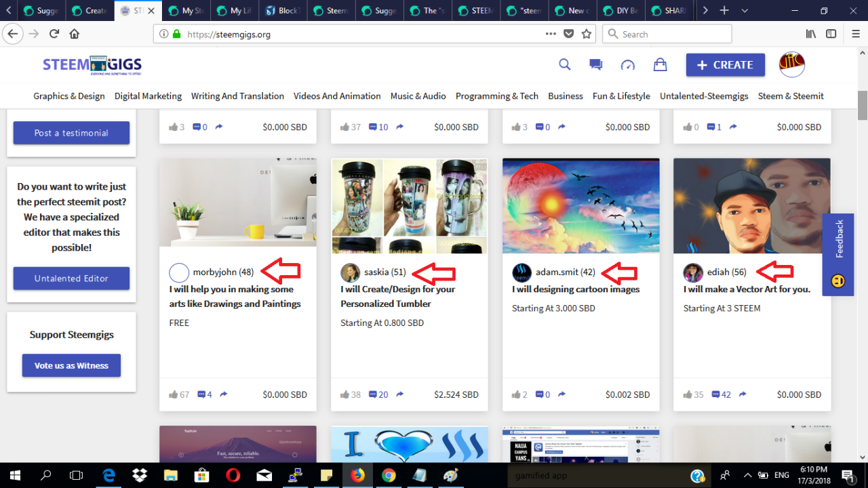The image size is (868, 488).
Task: Open comments on saskia's tumbler gig
Action: pos(373,394)
